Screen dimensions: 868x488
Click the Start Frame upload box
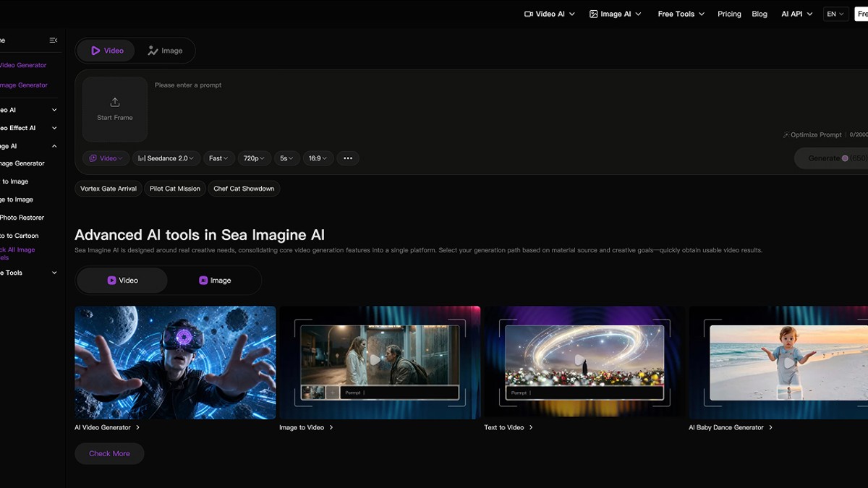(115, 109)
